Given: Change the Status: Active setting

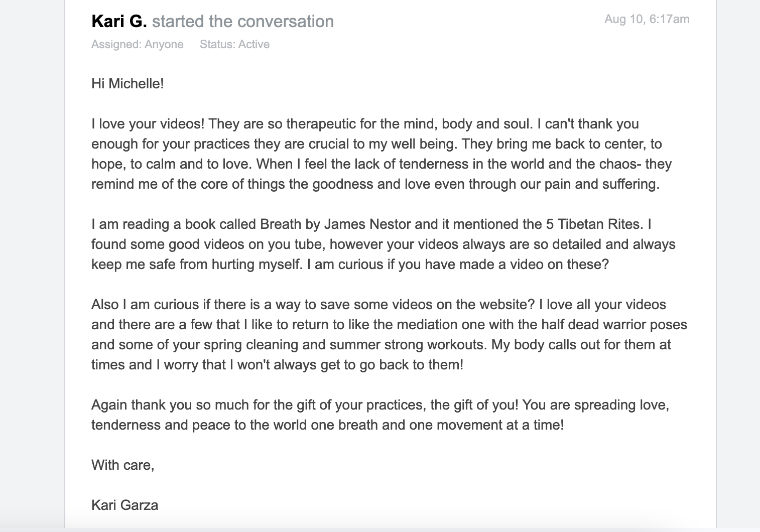Looking at the screenshot, I should [x=234, y=44].
